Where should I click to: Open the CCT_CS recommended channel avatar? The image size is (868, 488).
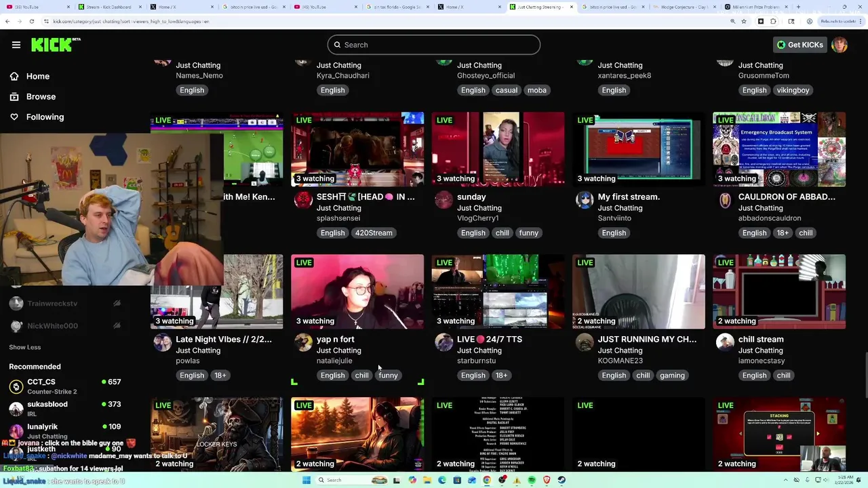point(16,386)
